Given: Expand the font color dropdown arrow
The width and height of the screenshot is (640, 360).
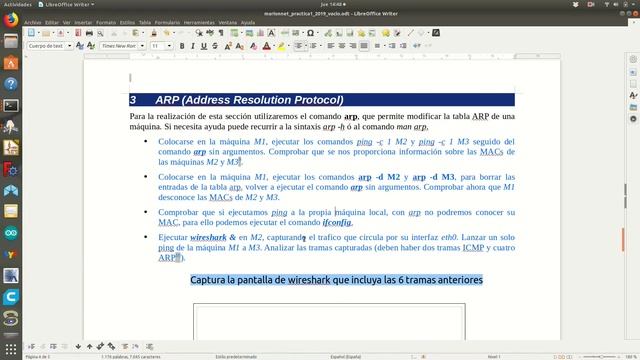Looking at the screenshot, I should (273, 46).
